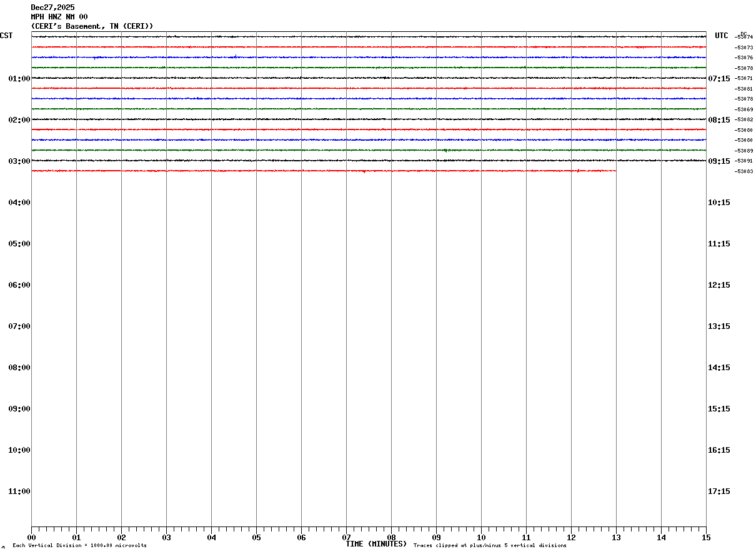Viewport: 756px width, 554px height.
Task: Click the 14:15 UTC time label
Action: pyautogui.click(x=719, y=368)
